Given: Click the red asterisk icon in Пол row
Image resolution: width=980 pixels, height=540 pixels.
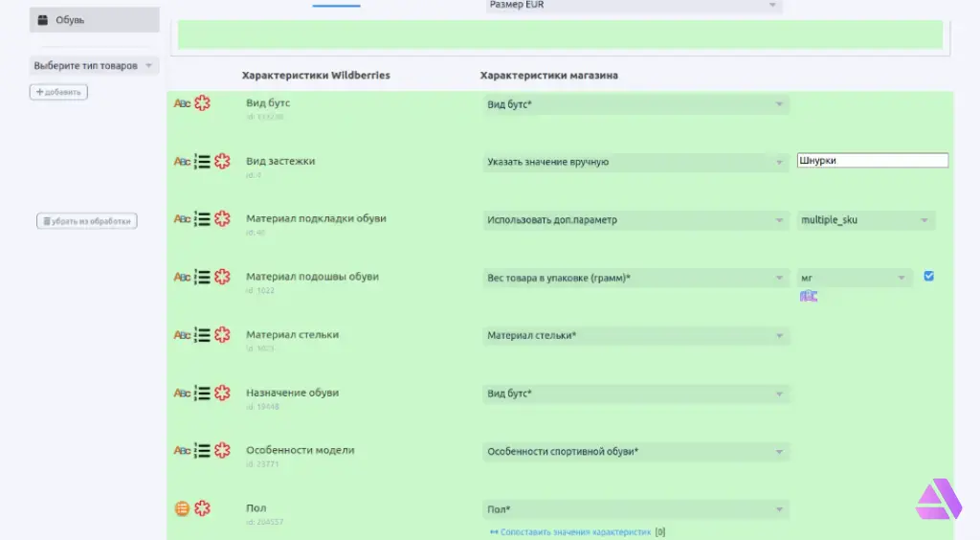Looking at the screenshot, I should click(x=202, y=508).
